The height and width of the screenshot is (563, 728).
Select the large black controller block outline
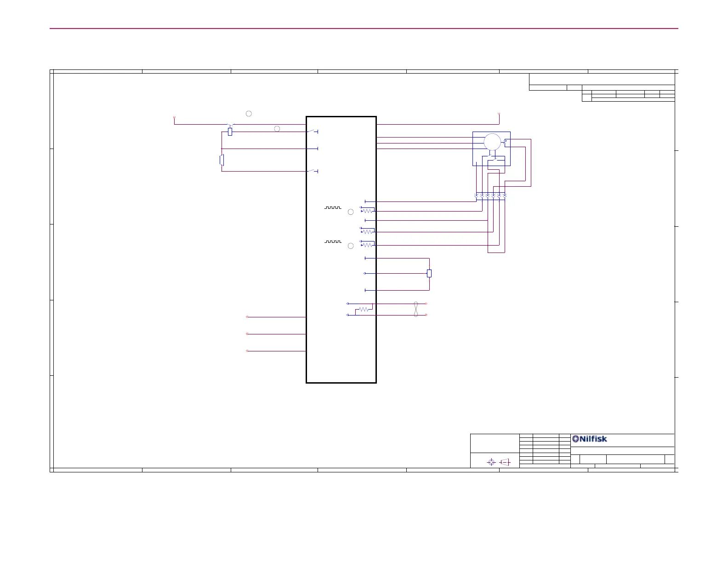[341, 249]
